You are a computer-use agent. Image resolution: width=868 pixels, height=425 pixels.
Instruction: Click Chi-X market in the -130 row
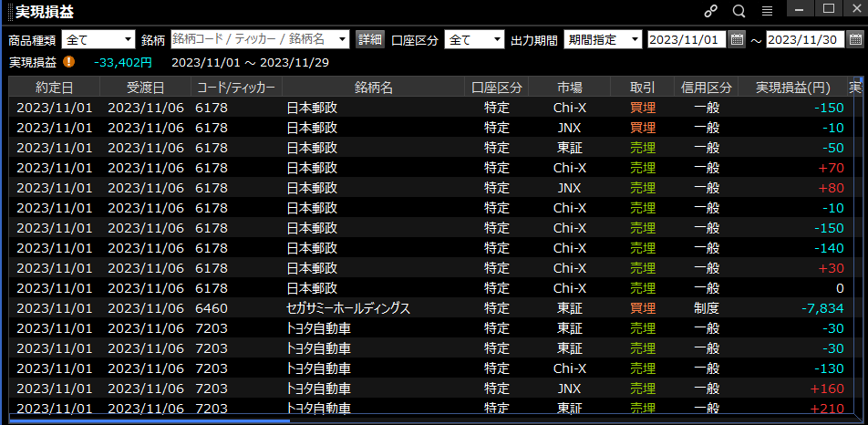click(x=570, y=368)
